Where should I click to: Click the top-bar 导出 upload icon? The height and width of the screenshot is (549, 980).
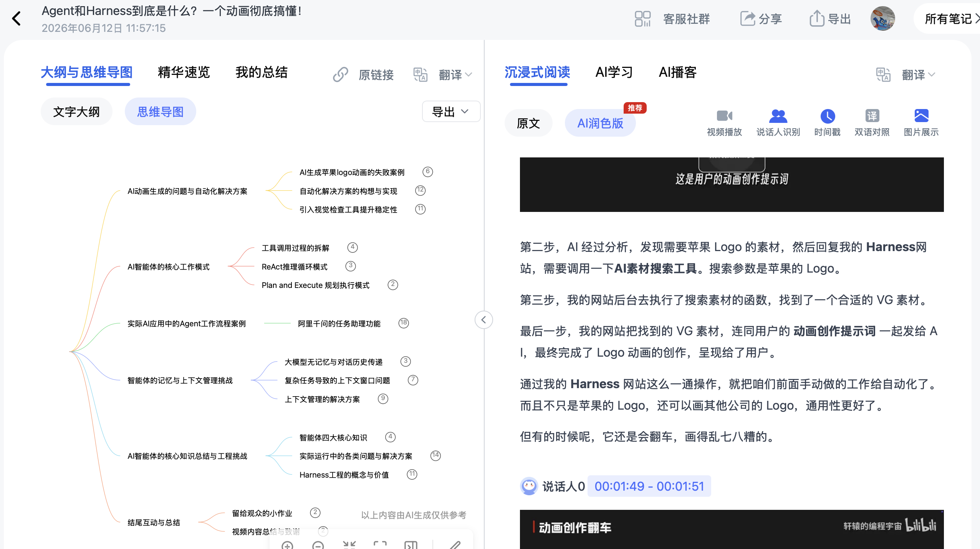tap(817, 18)
